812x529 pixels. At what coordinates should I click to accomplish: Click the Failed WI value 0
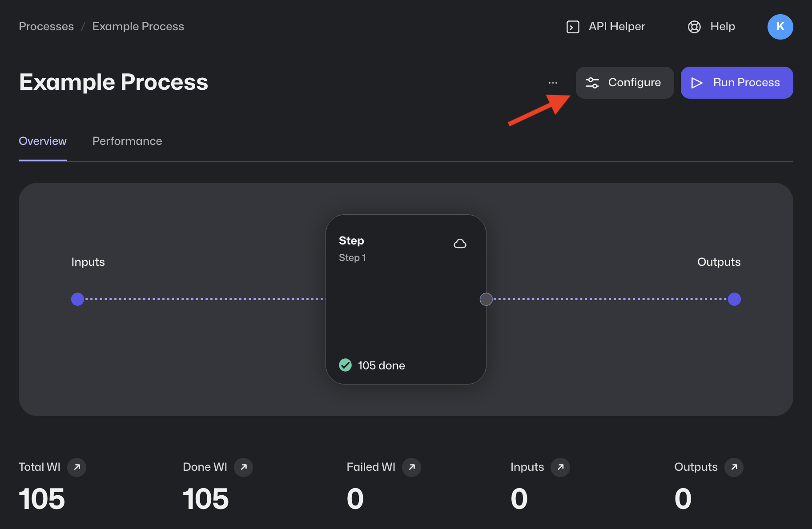point(355,499)
